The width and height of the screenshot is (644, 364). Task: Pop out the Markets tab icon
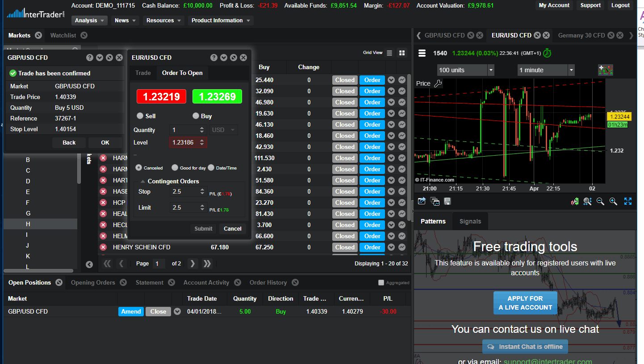(38, 35)
